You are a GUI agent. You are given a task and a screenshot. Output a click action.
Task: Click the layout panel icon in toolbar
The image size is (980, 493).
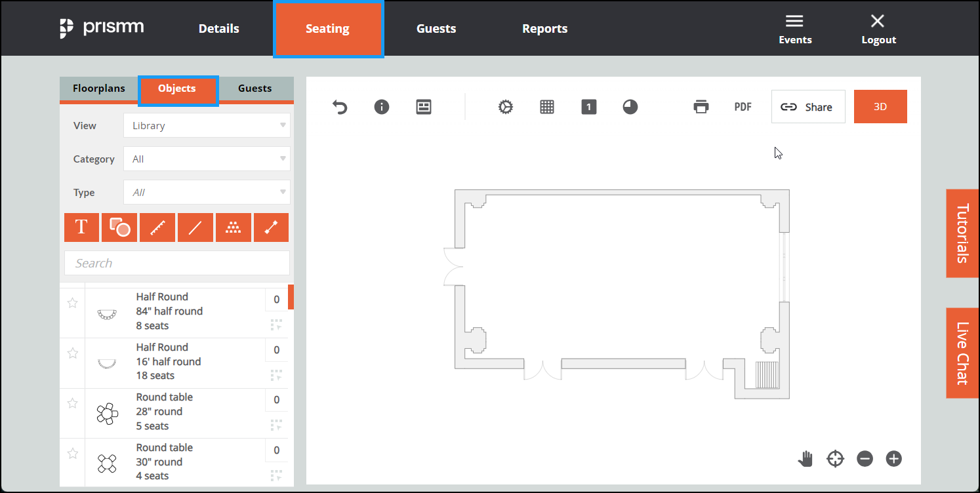click(x=424, y=107)
